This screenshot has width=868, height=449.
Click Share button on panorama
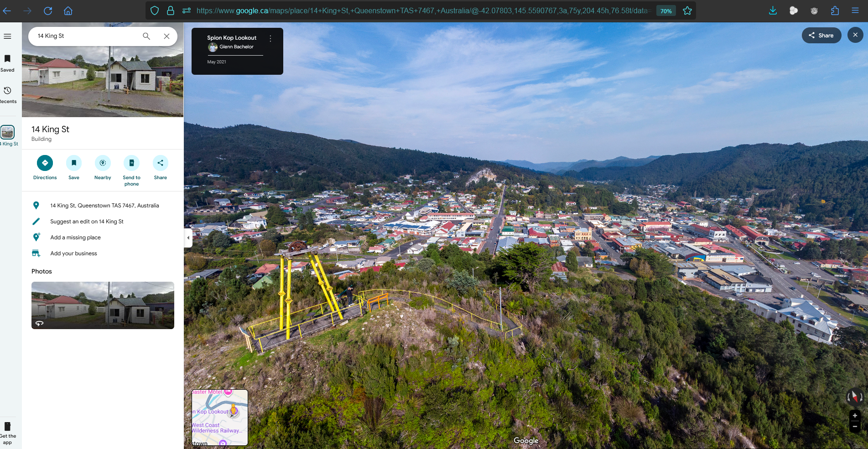point(821,36)
